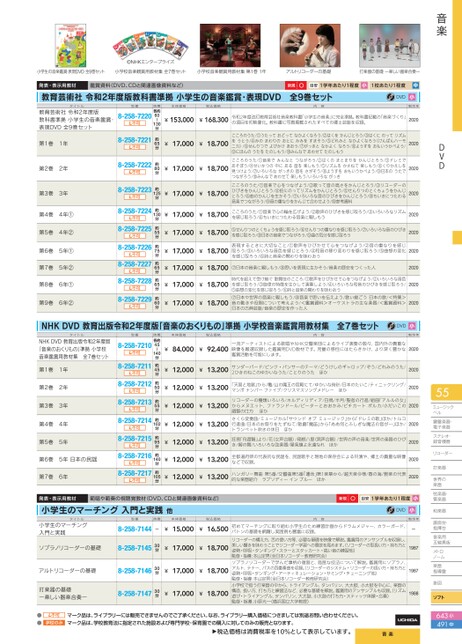Click the リコーダー side index entry
462x644 pixels.
click(442, 453)
